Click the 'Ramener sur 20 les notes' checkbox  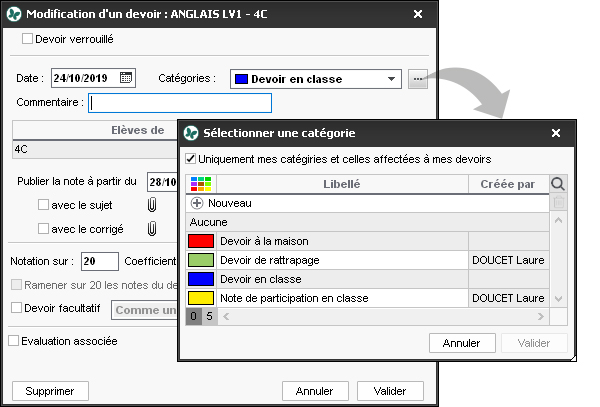(16, 285)
